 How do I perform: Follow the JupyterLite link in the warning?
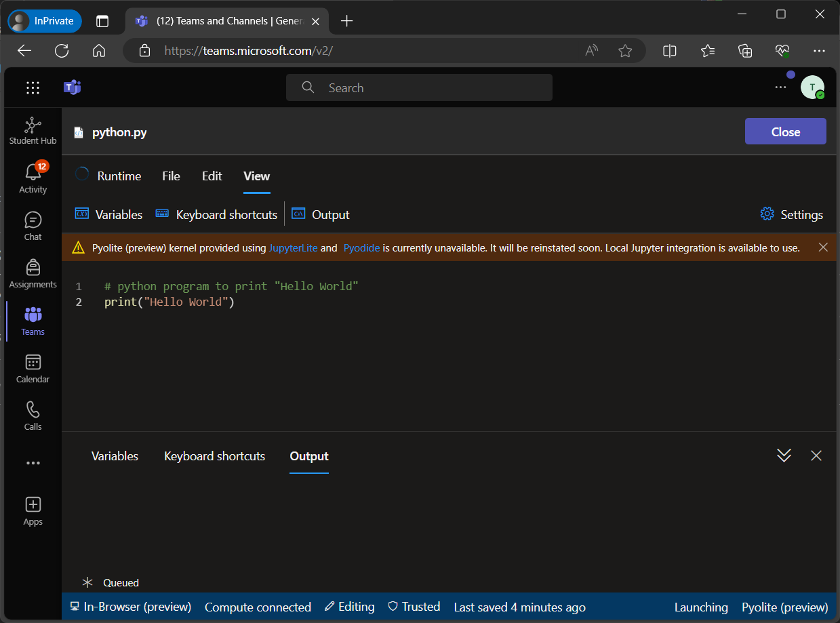pyautogui.click(x=293, y=248)
